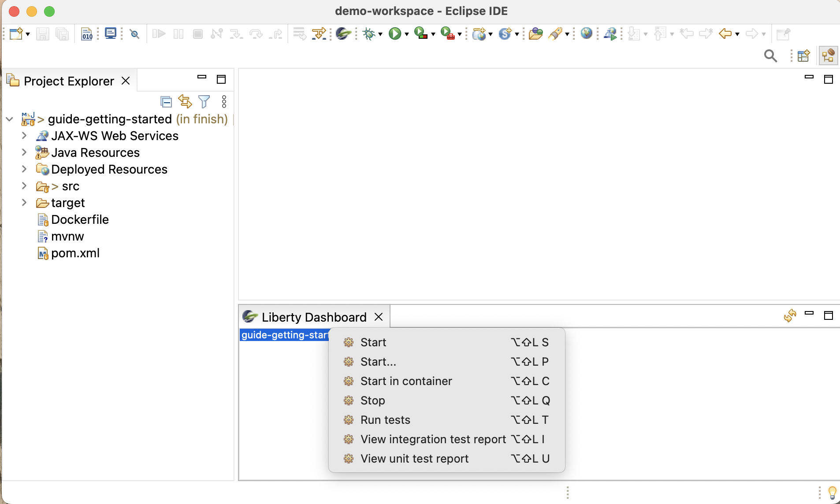Image resolution: width=840 pixels, height=504 pixels.
Task: Click the Launch Web Services Explorer icon
Action: 610,34
